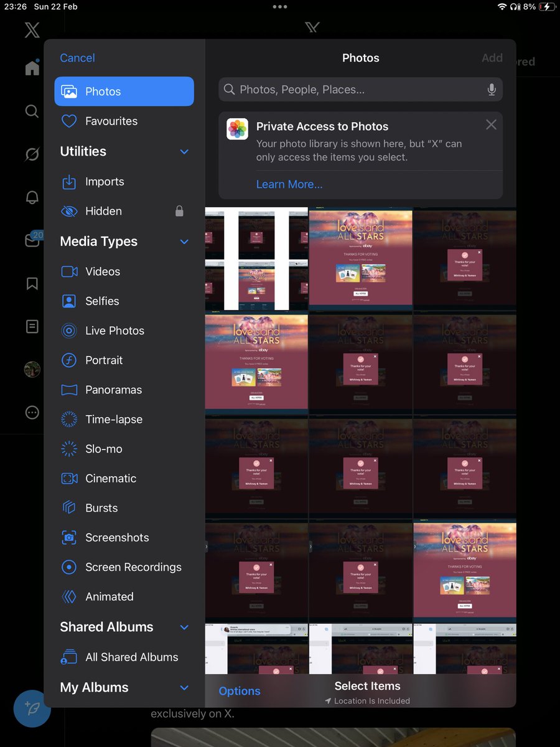Open Videos media type
Screen dimensions: 560x747
coord(124,271)
